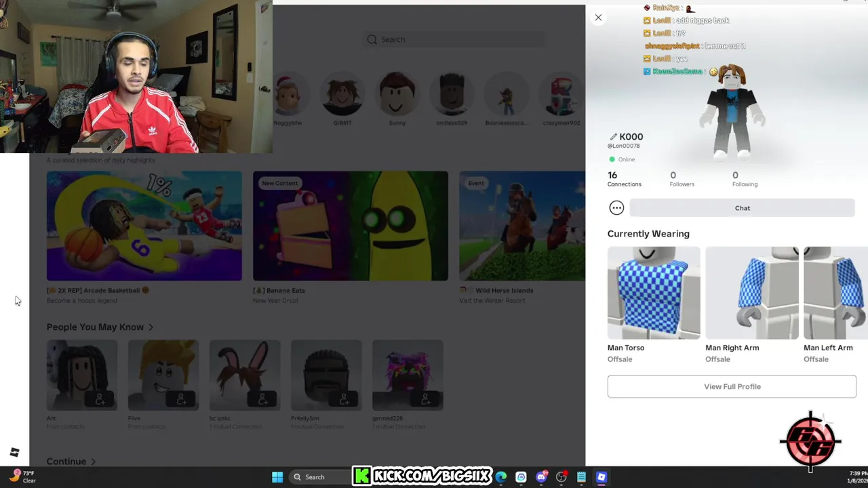Select the Man Torso item thumbnail

click(x=654, y=293)
